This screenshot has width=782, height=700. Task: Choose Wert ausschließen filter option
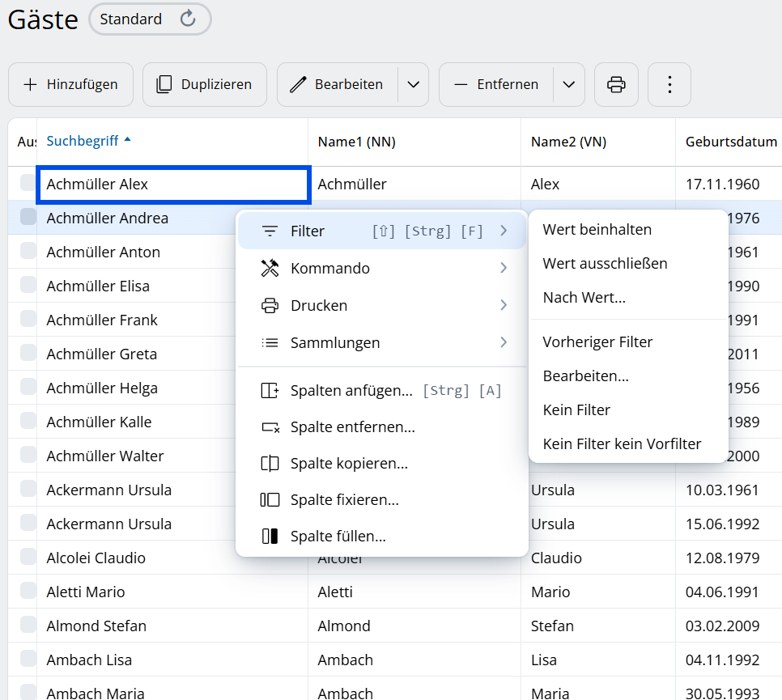(628, 263)
